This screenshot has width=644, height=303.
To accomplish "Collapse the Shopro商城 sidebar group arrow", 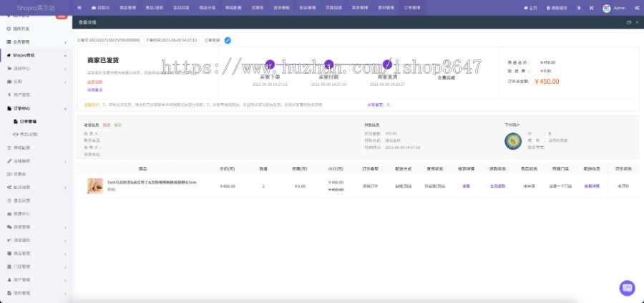I will click(x=65, y=55).
